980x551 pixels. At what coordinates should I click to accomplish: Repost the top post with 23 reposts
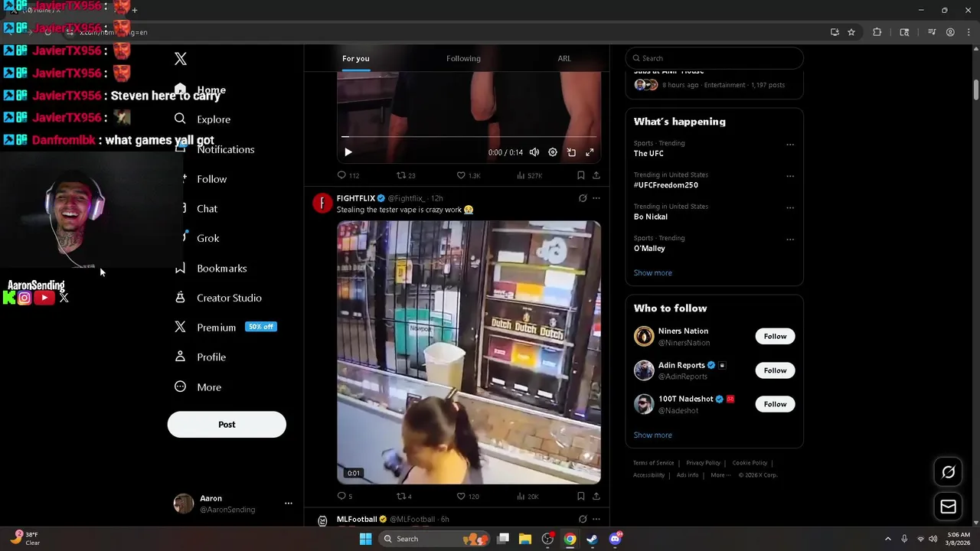(x=406, y=175)
